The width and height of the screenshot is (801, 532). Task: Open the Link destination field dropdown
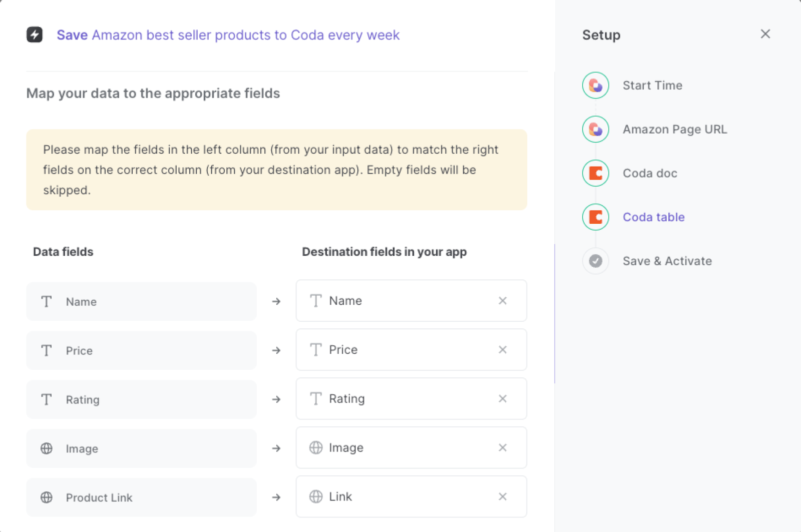pyautogui.click(x=411, y=496)
